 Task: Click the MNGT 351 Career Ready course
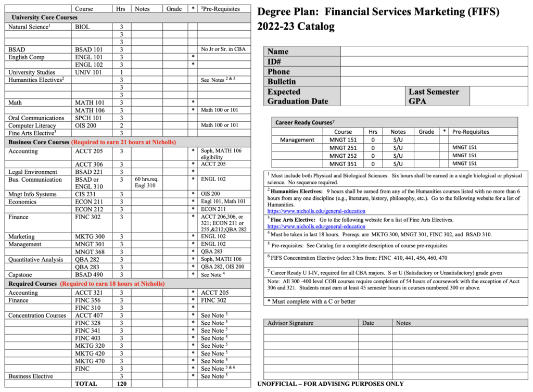click(343, 164)
